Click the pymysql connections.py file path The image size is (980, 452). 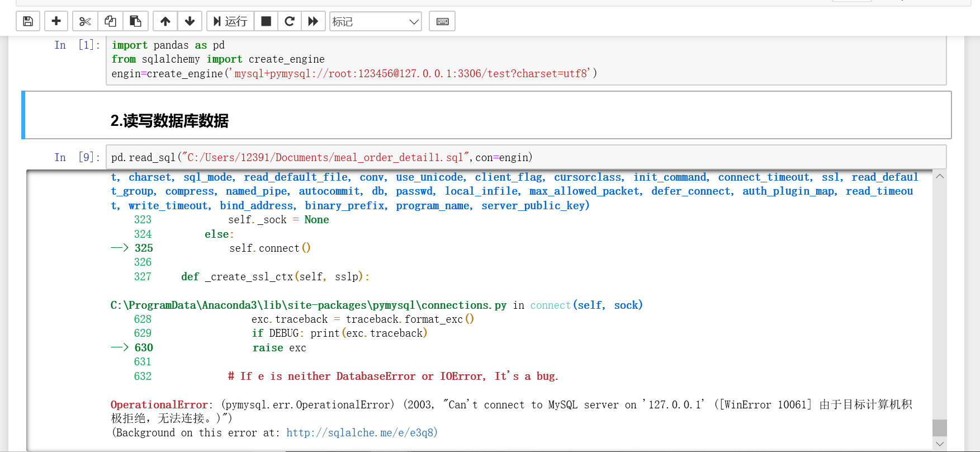coord(309,305)
